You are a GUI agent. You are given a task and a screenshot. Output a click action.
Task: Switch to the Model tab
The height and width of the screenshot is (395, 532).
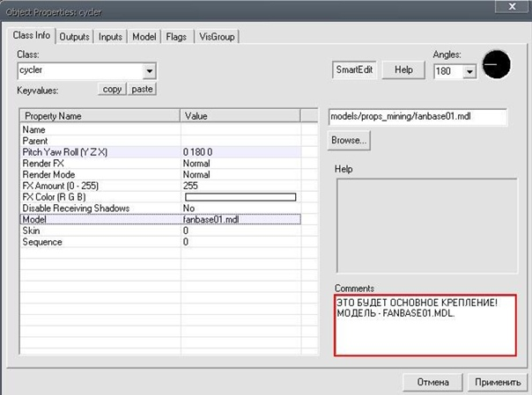point(144,37)
